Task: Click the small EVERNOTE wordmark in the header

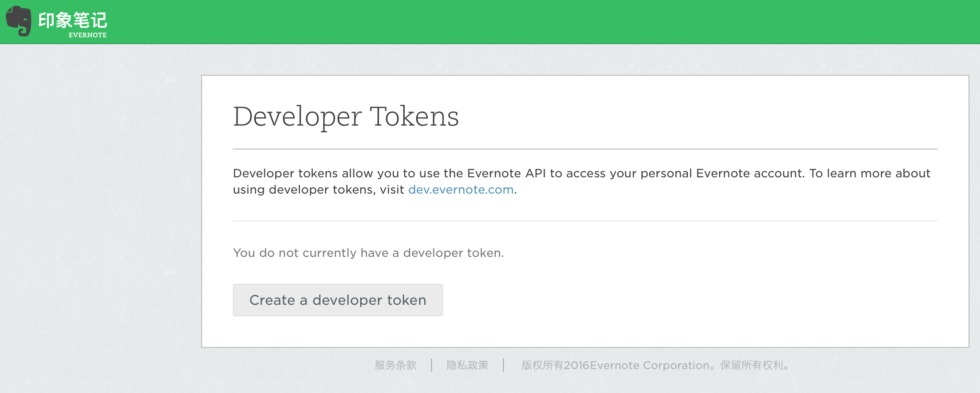Action: point(88,35)
